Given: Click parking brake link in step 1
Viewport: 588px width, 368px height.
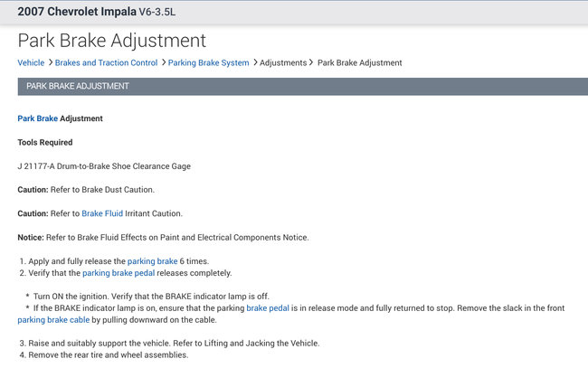Looking at the screenshot, I should point(152,260).
